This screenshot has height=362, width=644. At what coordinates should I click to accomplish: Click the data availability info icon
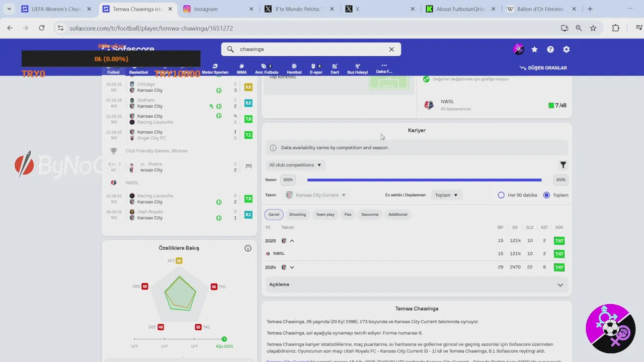[273, 148]
